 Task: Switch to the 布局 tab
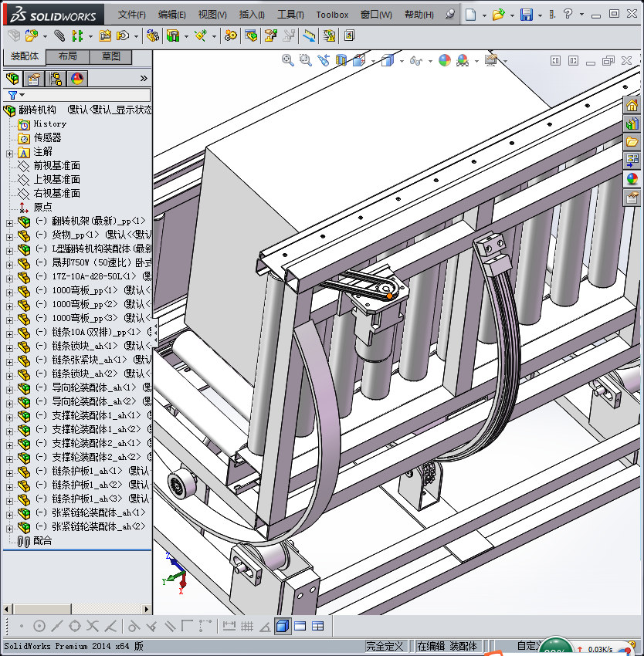point(67,56)
